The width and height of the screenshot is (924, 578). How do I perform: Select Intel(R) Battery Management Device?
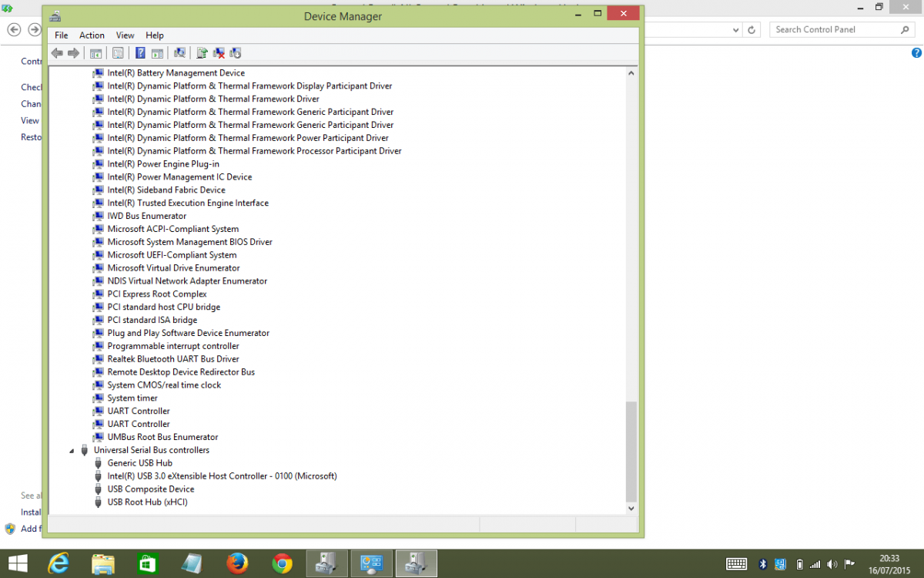click(x=176, y=73)
